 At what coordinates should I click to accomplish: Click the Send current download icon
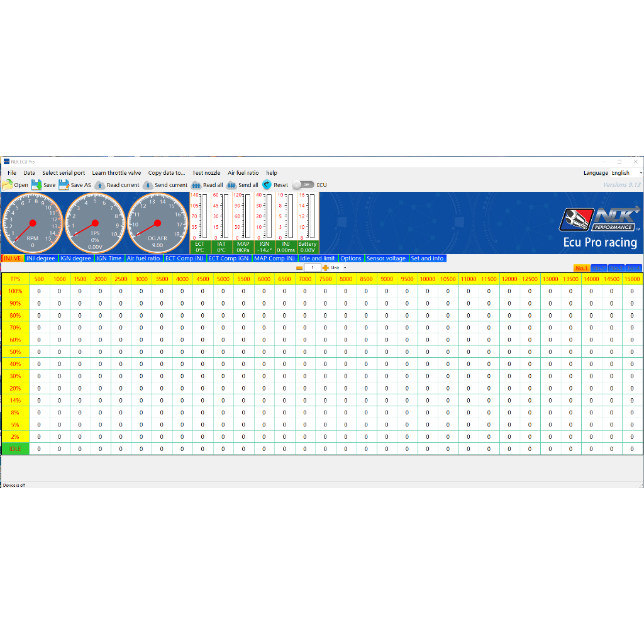(148, 185)
